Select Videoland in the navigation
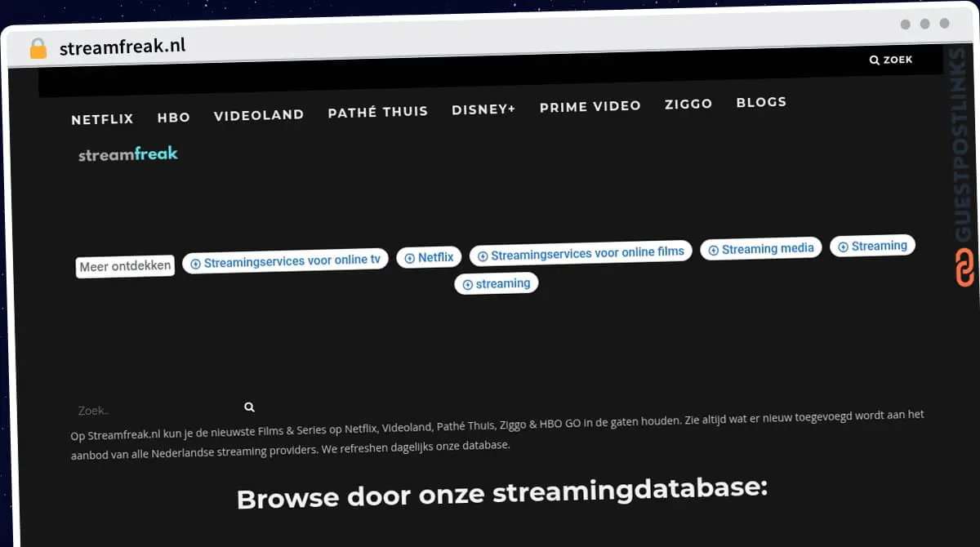 258,115
